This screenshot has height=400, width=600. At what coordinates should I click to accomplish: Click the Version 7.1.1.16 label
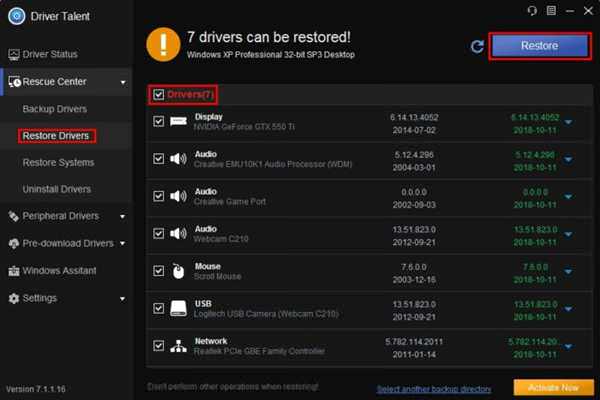tap(36, 389)
